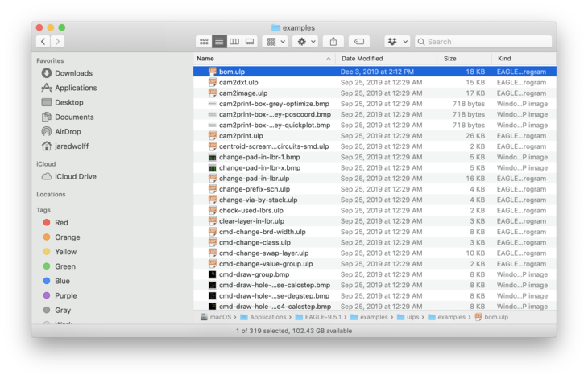Open the group-by arrangement dropdown

click(275, 42)
